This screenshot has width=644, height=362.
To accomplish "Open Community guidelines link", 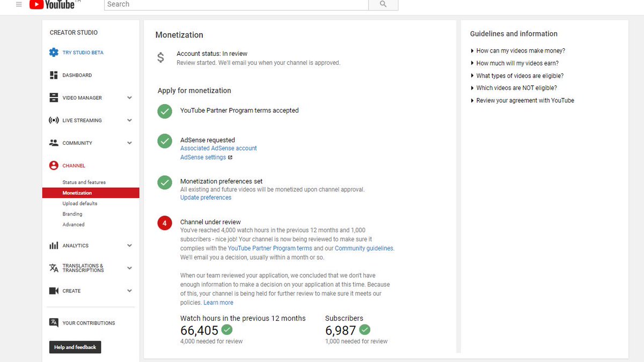I will click(364, 248).
